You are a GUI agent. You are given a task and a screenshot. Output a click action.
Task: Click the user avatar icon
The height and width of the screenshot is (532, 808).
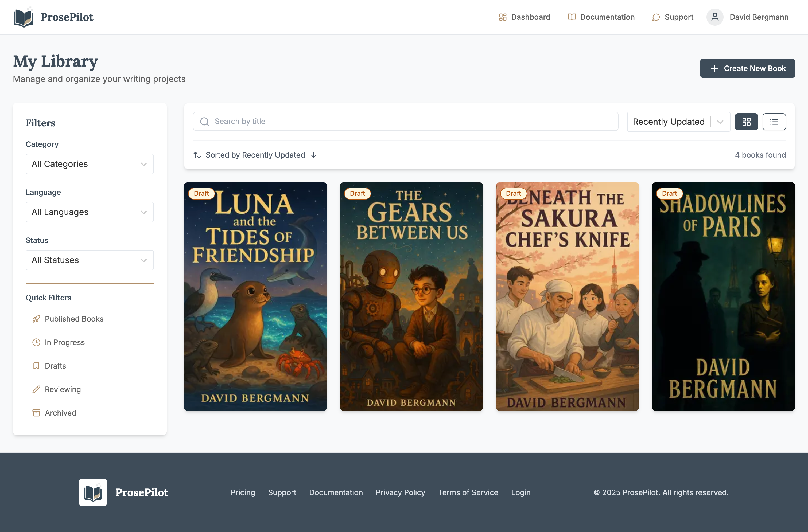[715, 17]
